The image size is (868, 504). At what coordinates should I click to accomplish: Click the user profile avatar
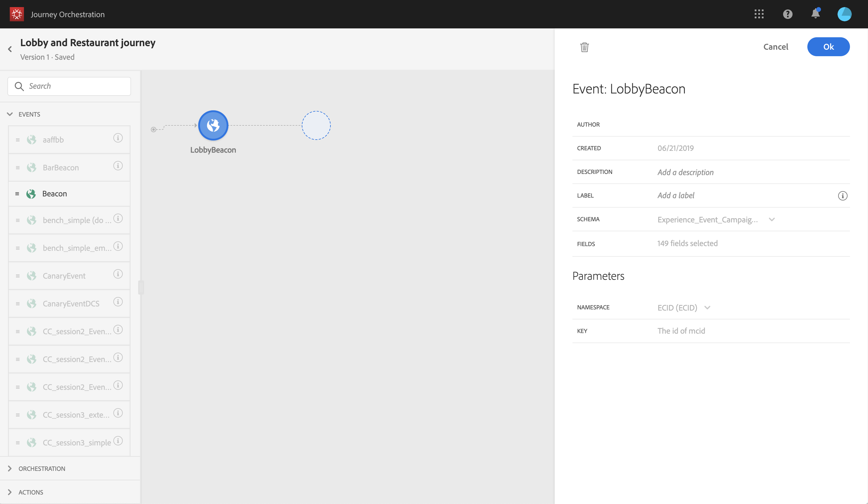pyautogui.click(x=844, y=14)
